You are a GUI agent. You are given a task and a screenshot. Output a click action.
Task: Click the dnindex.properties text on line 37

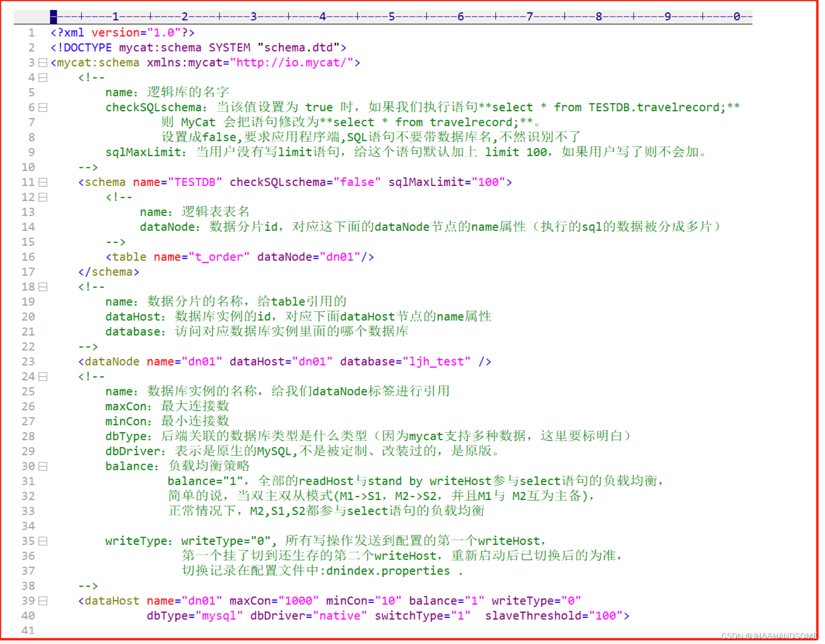tap(388, 571)
